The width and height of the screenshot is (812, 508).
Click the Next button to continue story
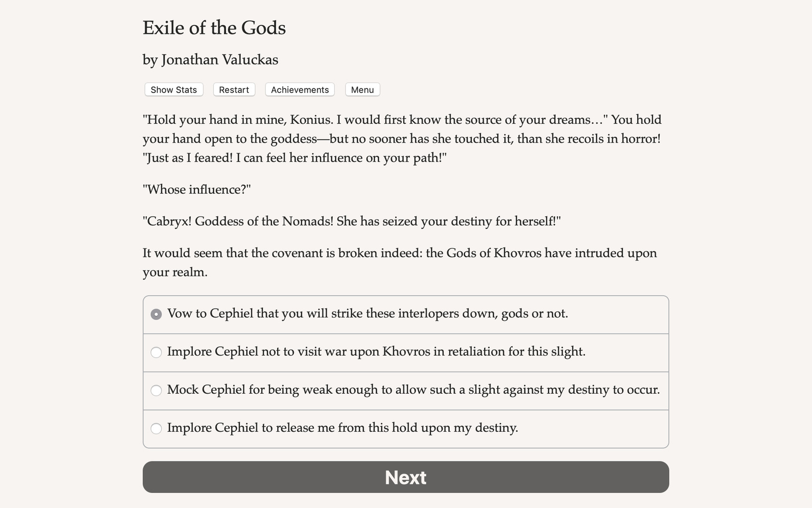tap(406, 477)
